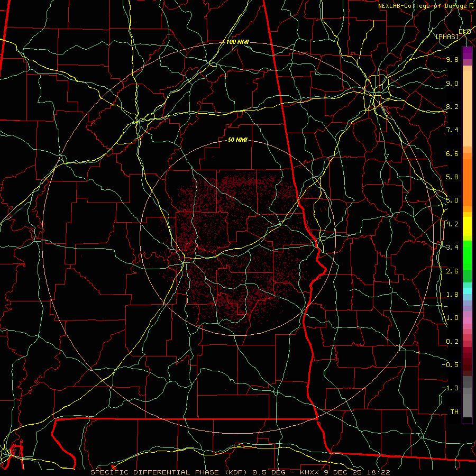Click the 9.0 value on the colorbar scale
This screenshot has height=476, width=476.
pyautogui.click(x=452, y=83)
